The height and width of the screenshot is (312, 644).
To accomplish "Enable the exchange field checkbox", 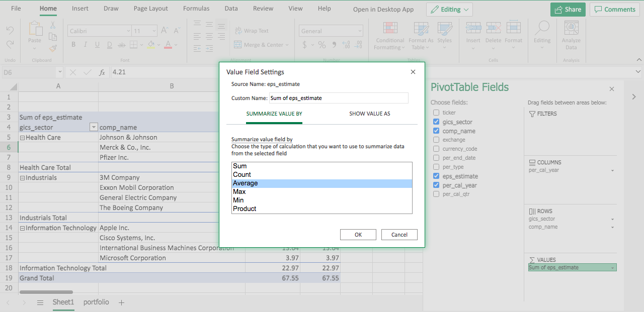I will 436,140.
